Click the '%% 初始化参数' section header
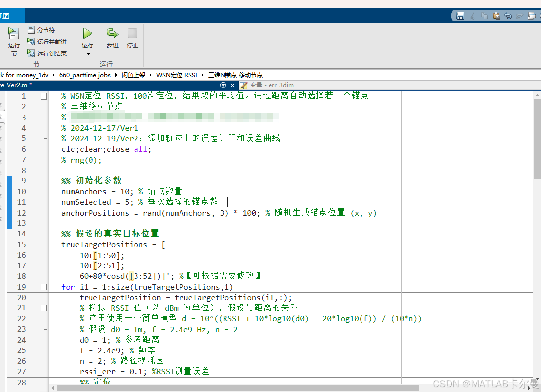 (x=91, y=180)
